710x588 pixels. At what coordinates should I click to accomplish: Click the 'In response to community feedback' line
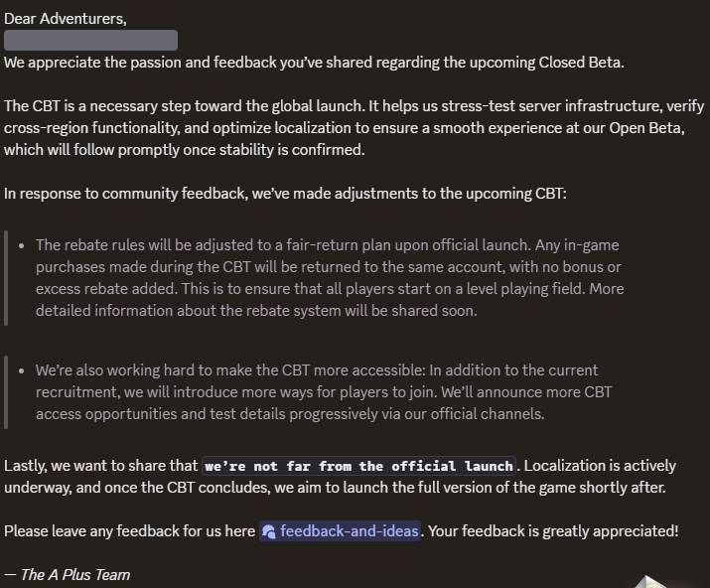(x=285, y=194)
